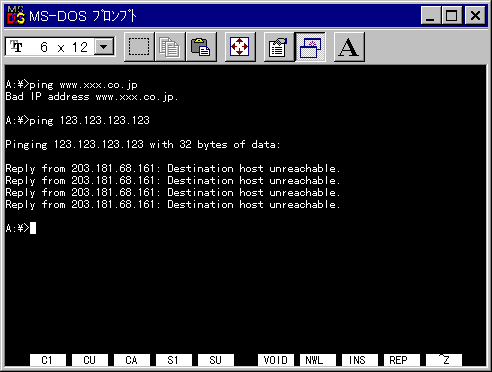Click the CU function key label

(x=89, y=360)
